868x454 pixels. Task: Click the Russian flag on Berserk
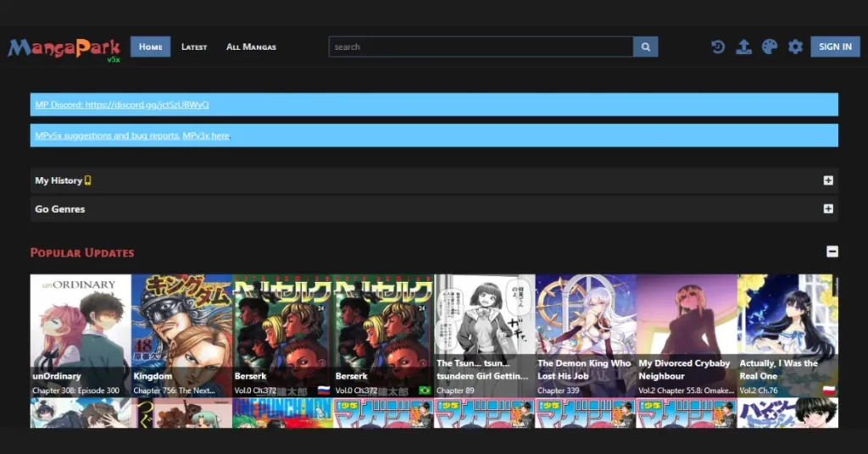324,390
